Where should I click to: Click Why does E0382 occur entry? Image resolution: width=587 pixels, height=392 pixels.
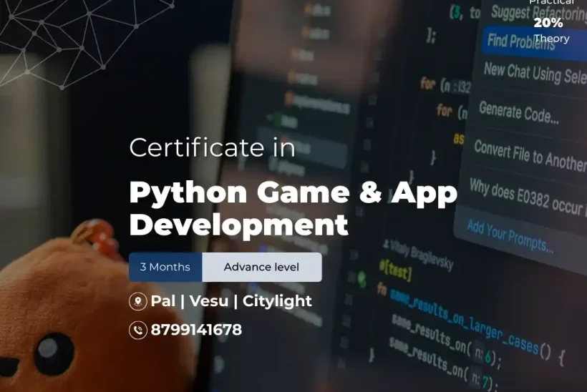point(527,195)
